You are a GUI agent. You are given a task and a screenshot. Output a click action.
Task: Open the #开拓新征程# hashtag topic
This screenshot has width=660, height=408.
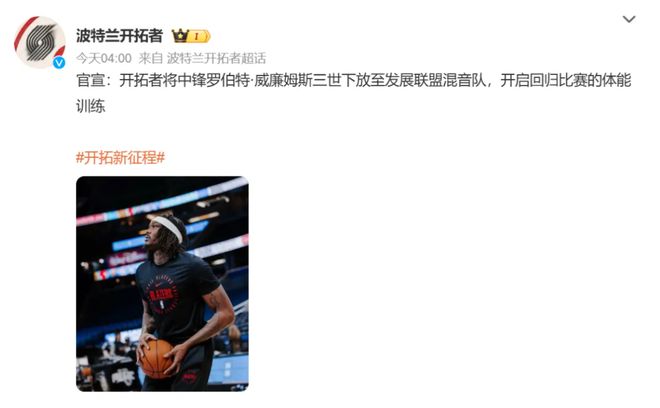(x=120, y=158)
